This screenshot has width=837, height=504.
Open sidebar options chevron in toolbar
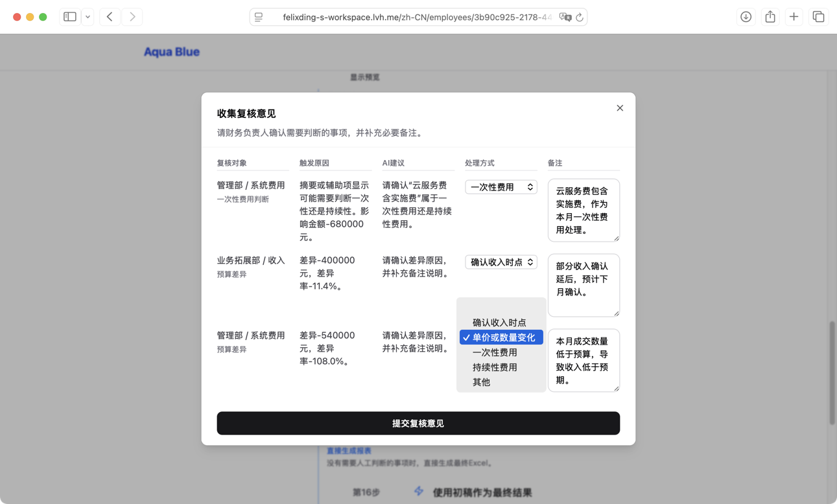(x=88, y=17)
